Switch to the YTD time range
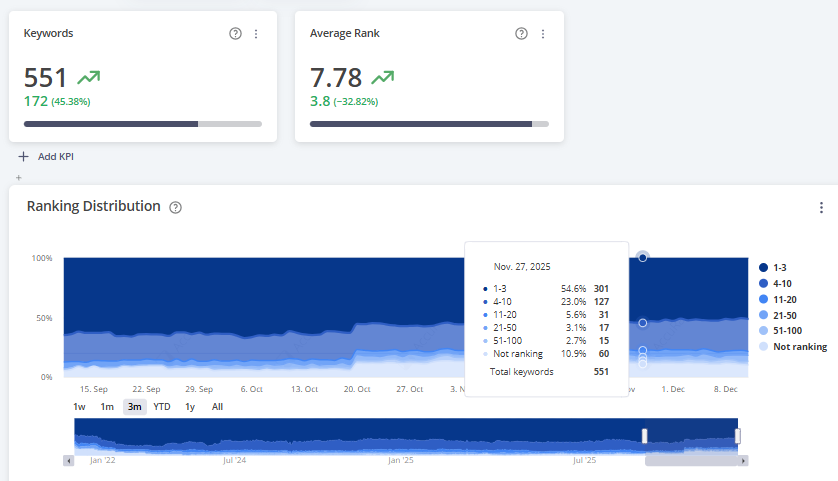This screenshot has width=838, height=481. pyautogui.click(x=161, y=407)
